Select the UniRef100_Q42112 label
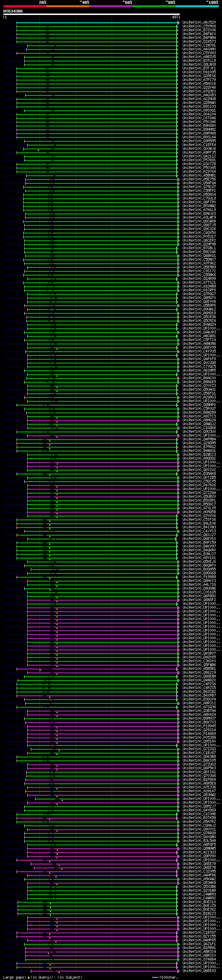The image size is (222, 980). pos(199,156)
